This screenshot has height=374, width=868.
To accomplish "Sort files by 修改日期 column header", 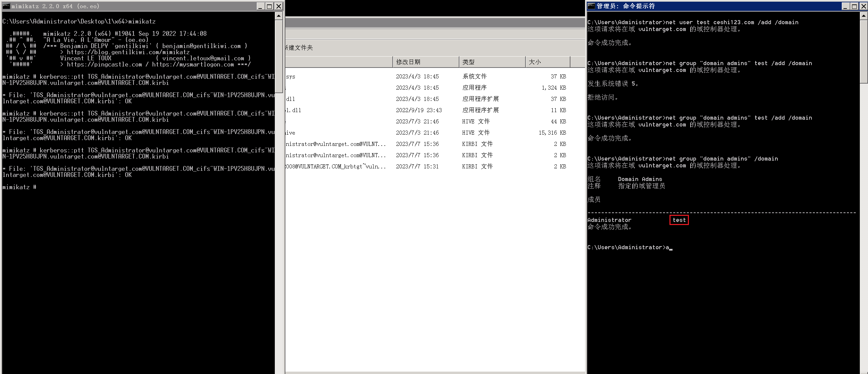I will point(426,62).
